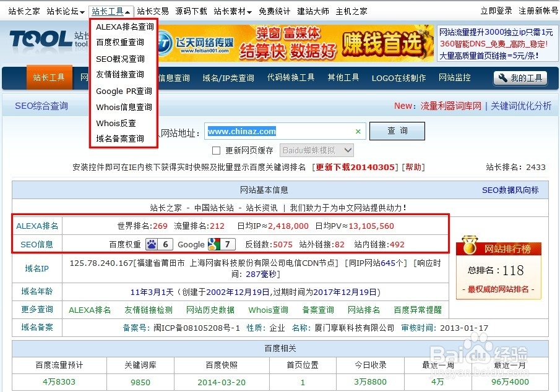Open the 流量利器词库网 link
Viewport: 560px width, 392px height.
(450, 106)
